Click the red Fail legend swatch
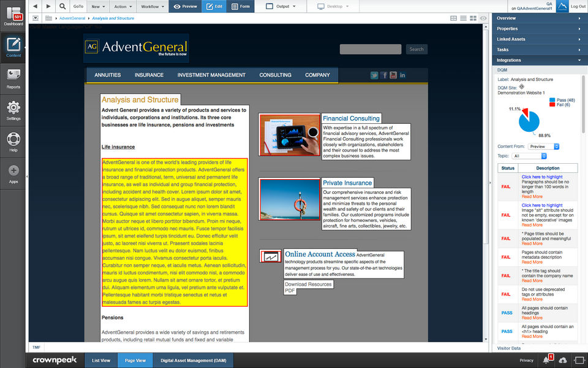 [552, 105]
